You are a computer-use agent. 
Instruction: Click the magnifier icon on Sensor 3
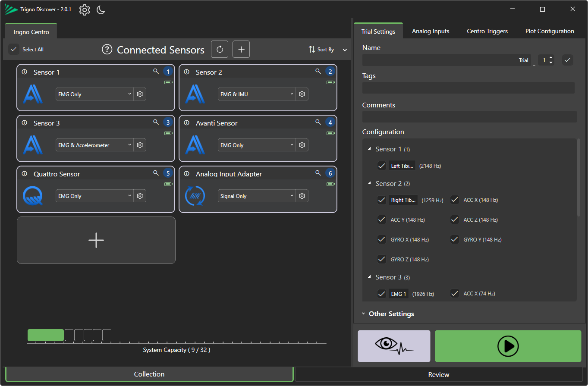156,122
